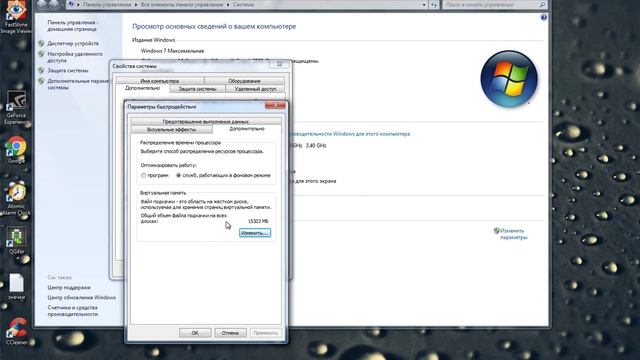This screenshot has height=360, width=640.
Task: Click heading 'Просмотр основных сведений о вашем компьютере'
Action: (x=214, y=27)
